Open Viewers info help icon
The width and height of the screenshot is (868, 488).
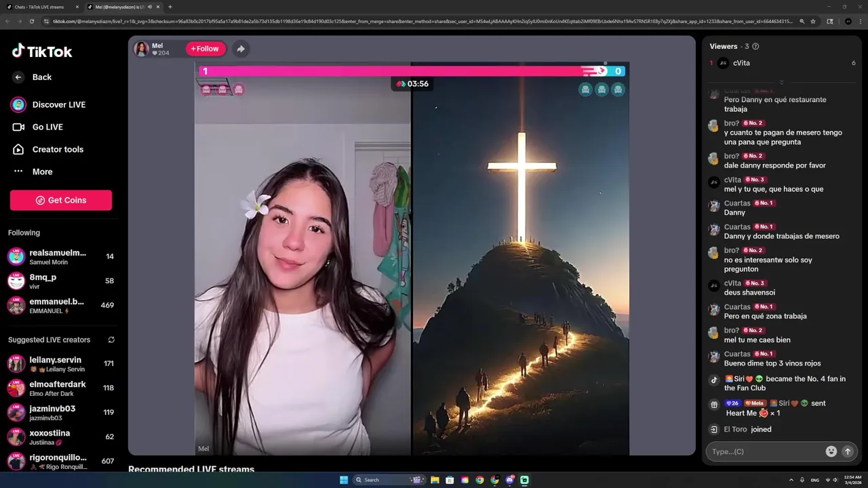tap(755, 47)
